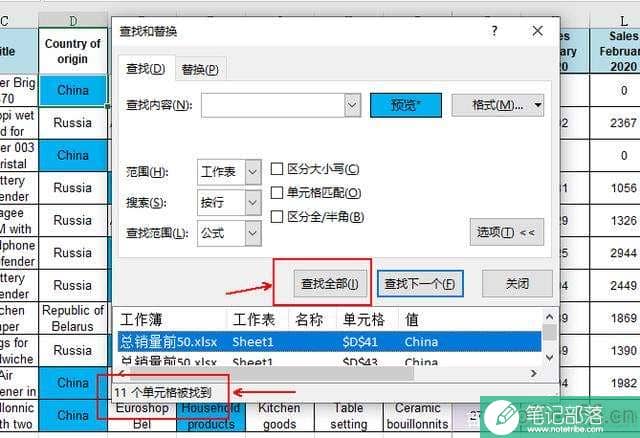Click the 查找内容 input field

pyautogui.click(x=273, y=105)
